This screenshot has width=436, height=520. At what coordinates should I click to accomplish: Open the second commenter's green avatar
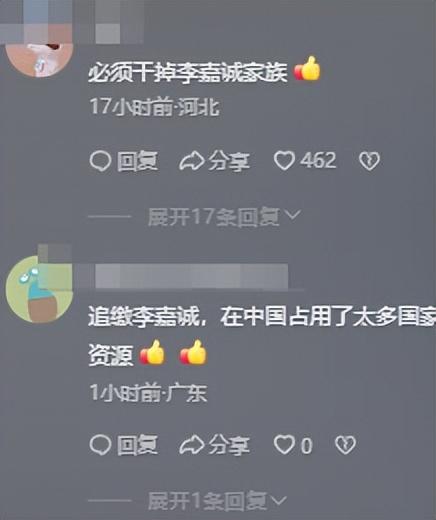tap(39, 289)
